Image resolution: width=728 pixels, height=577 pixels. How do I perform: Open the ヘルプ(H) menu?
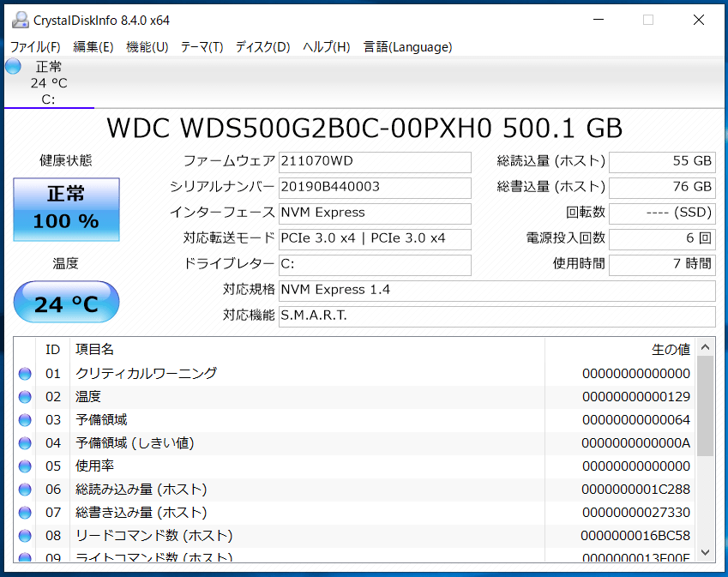tap(327, 47)
